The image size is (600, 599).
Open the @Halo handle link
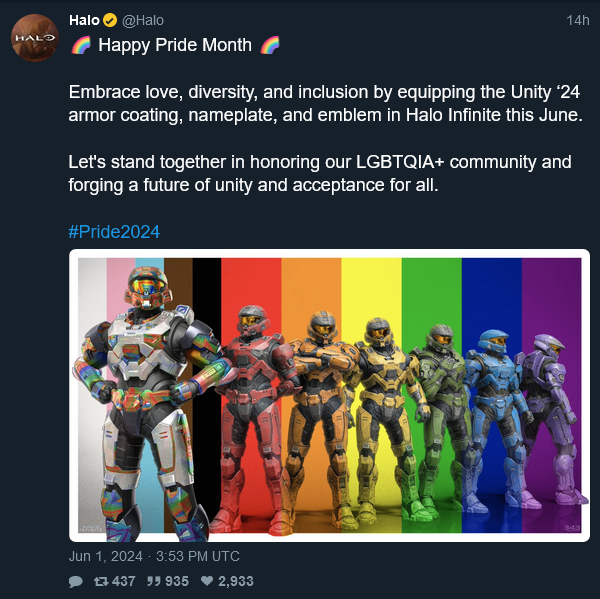coord(143,20)
